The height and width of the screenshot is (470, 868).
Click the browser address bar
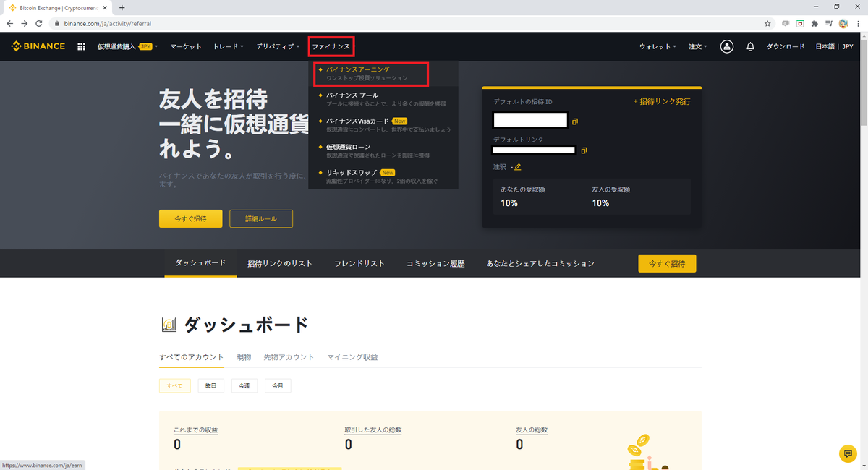coord(405,23)
